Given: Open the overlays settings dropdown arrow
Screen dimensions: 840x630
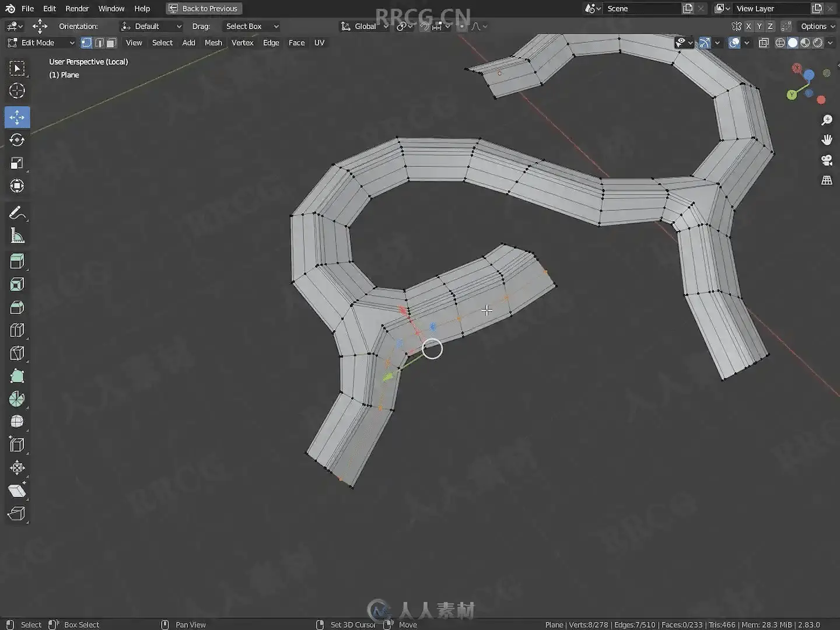Looking at the screenshot, I should (747, 43).
